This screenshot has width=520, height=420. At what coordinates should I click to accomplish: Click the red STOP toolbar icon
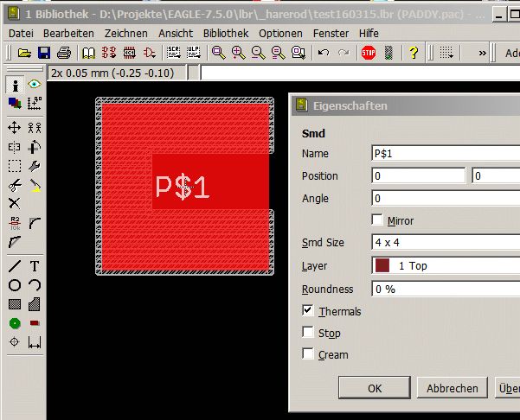[369, 53]
